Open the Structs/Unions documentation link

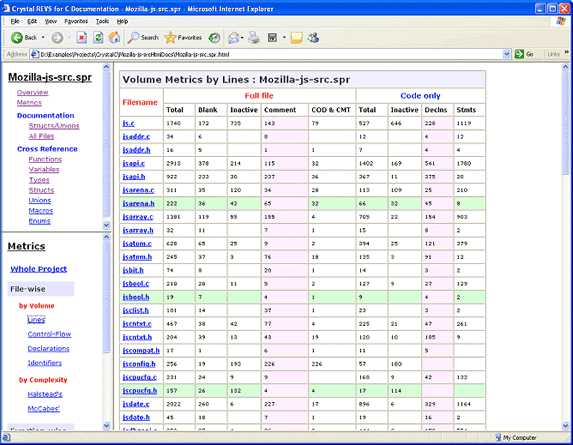point(54,126)
